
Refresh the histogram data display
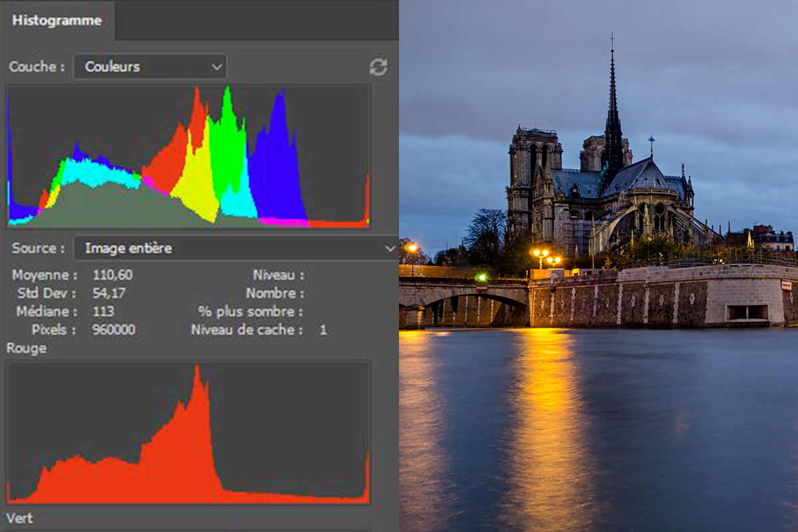coord(378,66)
